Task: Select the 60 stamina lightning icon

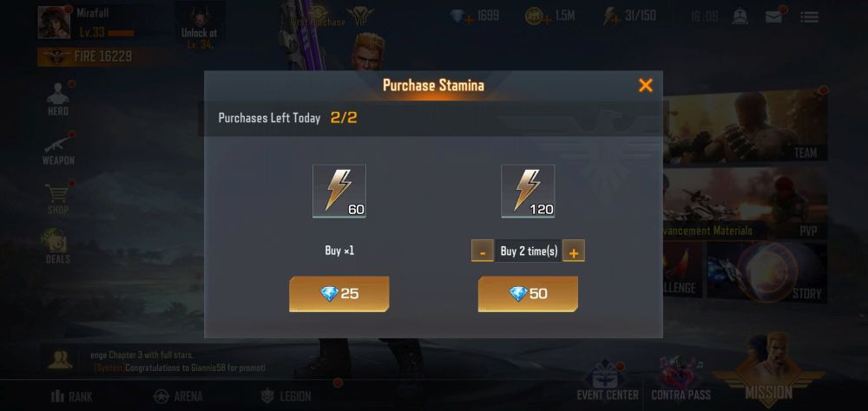Action: coord(339,191)
